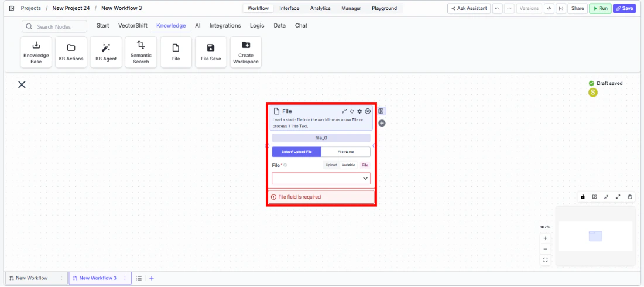Open the File node side panel

point(382,111)
